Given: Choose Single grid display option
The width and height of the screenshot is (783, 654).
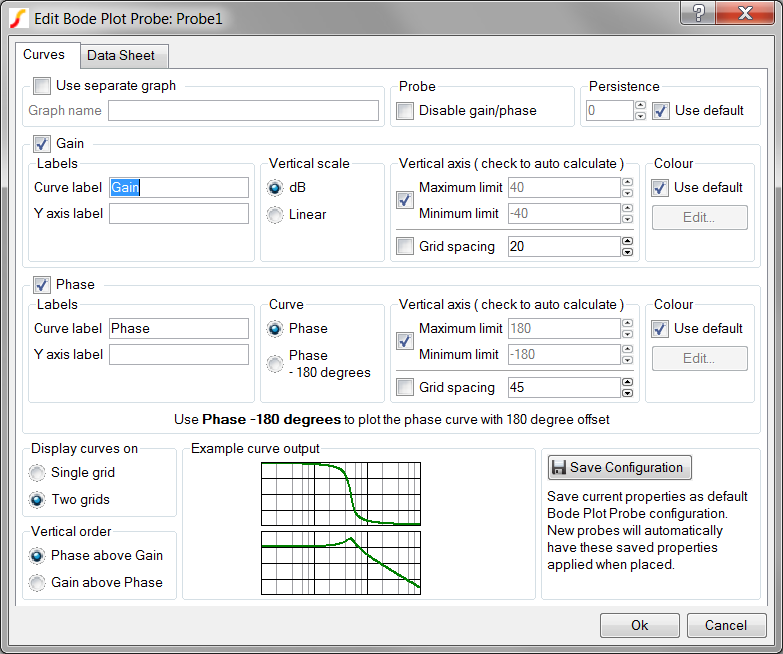Looking at the screenshot, I should [38, 473].
